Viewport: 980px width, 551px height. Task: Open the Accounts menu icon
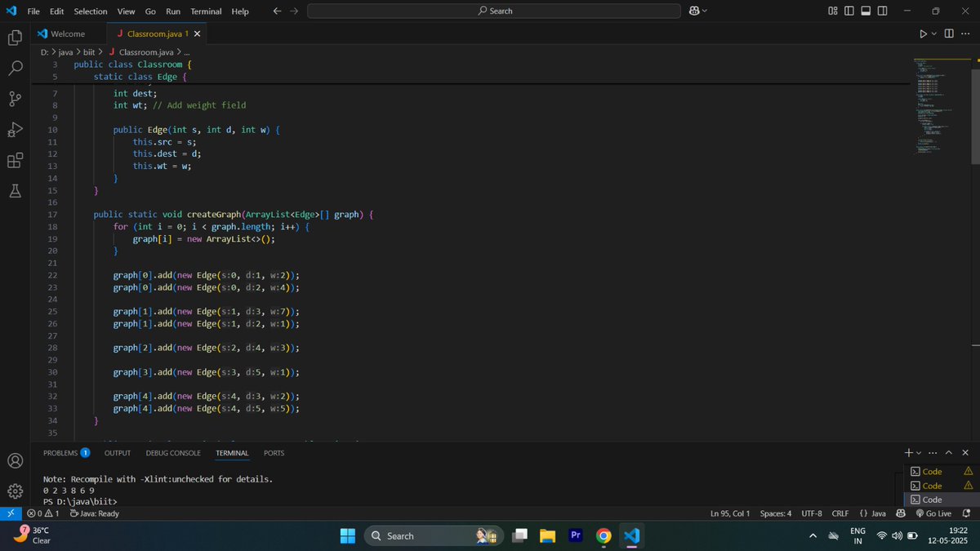[x=15, y=460]
